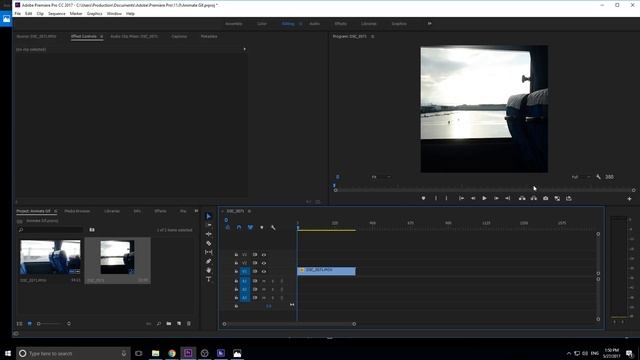
Task: Delete selected item with trash icon
Action: tap(189, 324)
